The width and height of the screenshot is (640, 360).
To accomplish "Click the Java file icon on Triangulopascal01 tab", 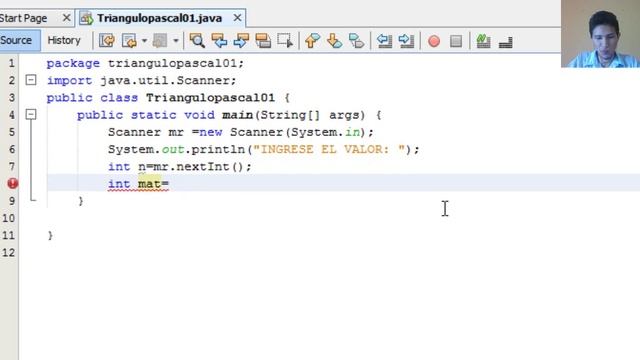I will 86,18.
